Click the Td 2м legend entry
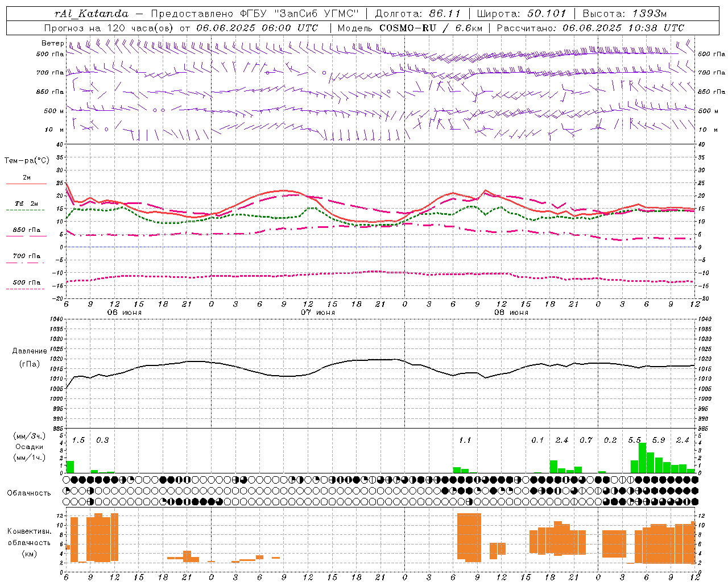 pyautogui.click(x=27, y=203)
